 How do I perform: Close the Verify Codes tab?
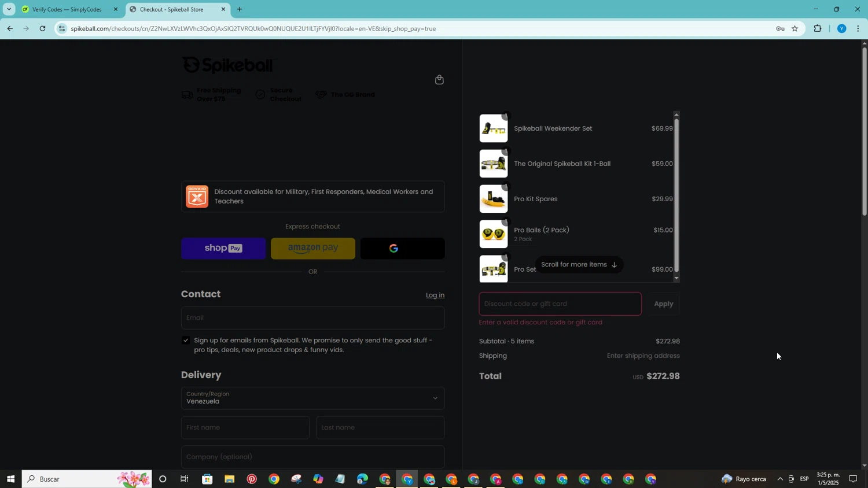115,9
